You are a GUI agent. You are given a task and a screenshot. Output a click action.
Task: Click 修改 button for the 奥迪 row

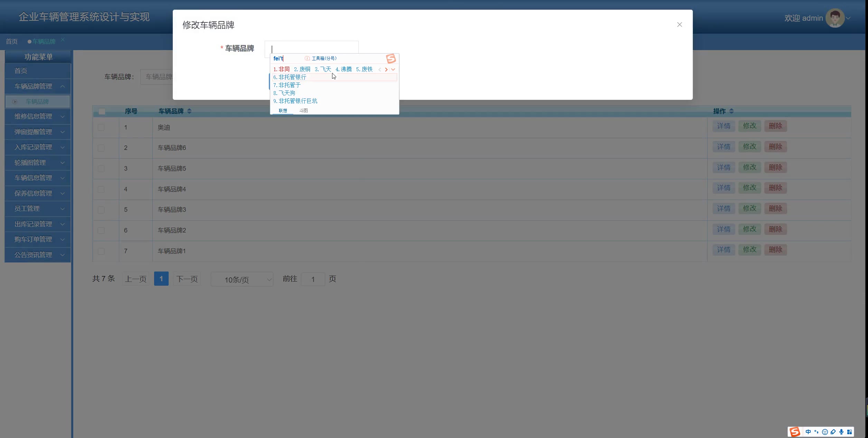(749, 126)
